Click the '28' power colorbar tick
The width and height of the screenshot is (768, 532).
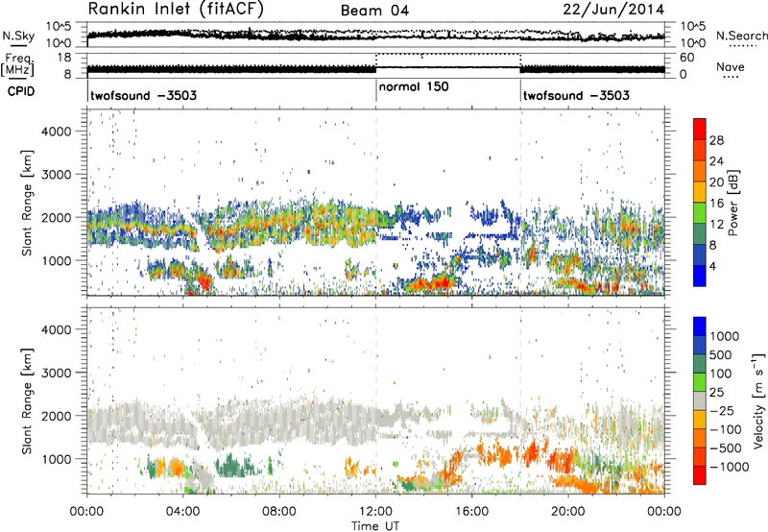(716, 140)
